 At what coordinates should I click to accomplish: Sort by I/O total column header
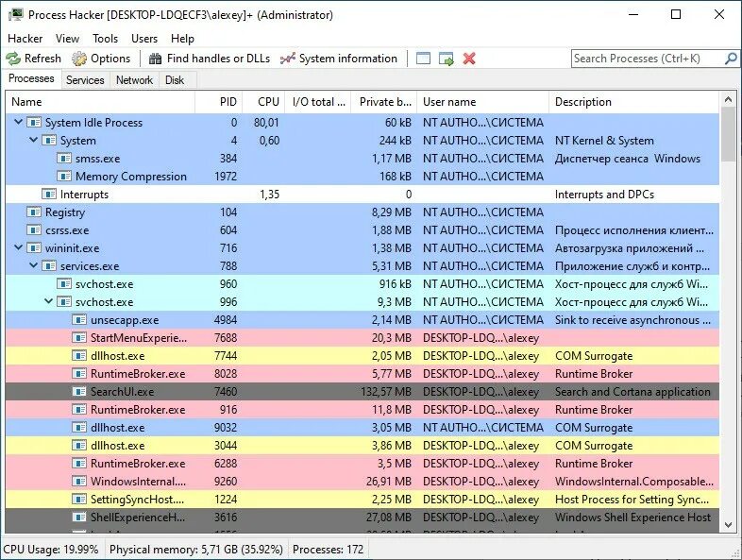click(x=318, y=102)
